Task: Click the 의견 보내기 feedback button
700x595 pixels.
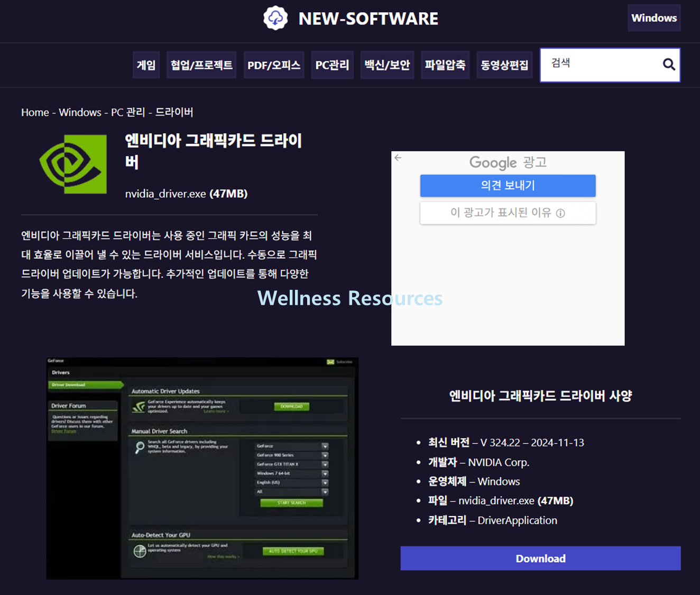Action: 508,186
